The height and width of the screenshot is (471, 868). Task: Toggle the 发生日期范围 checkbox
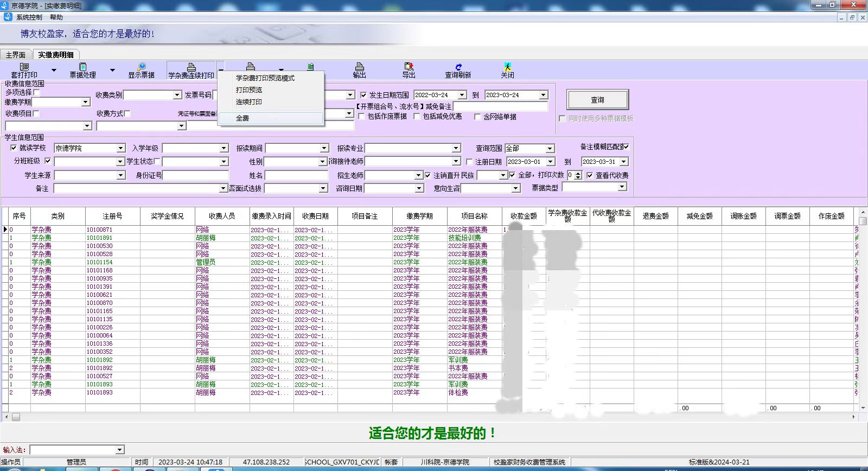click(x=363, y=95)
